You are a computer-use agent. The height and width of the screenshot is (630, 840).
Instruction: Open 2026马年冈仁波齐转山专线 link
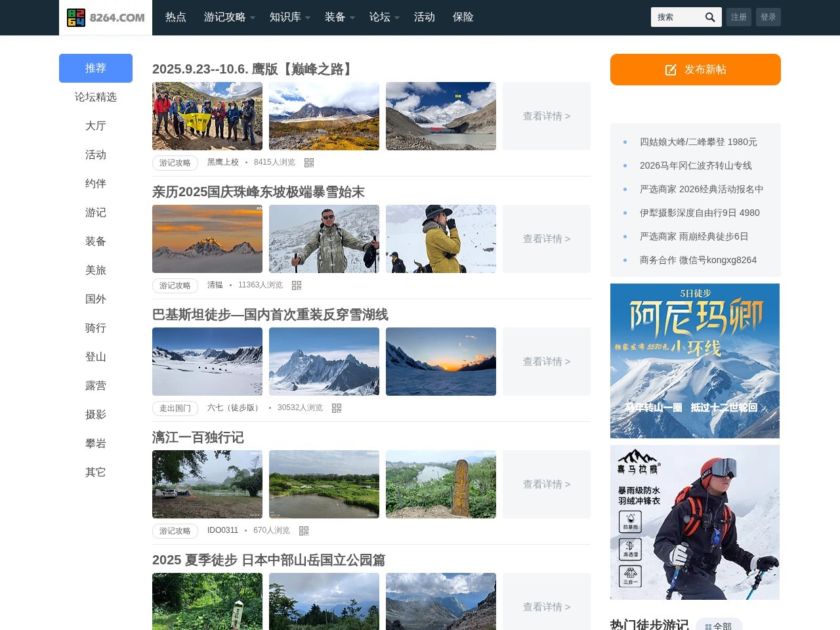(x=696, y=165)
